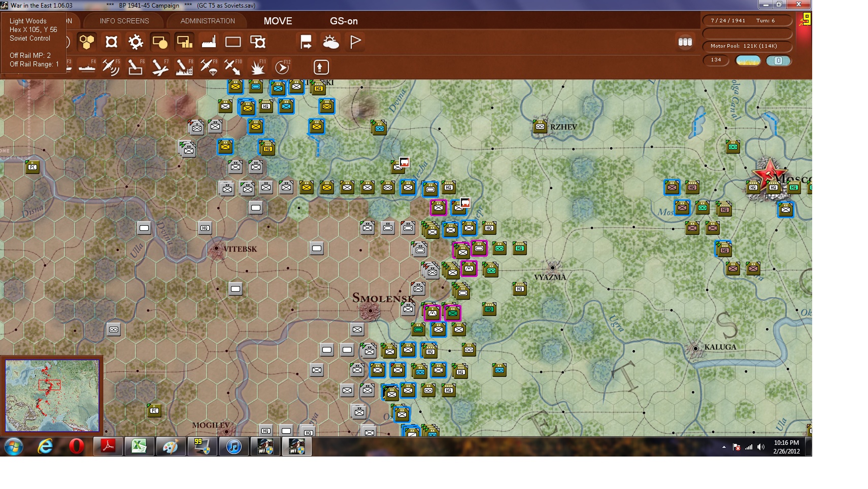868x489 pixels.
Task: Switch to Excel in the taskbar
Action: coord(139,446)
